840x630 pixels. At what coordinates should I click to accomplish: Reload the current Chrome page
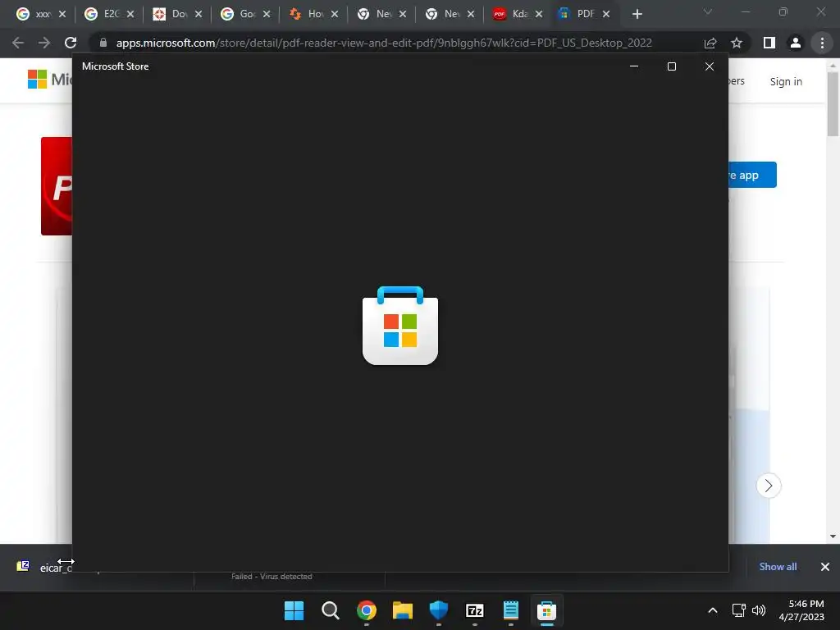pos(71,43)
